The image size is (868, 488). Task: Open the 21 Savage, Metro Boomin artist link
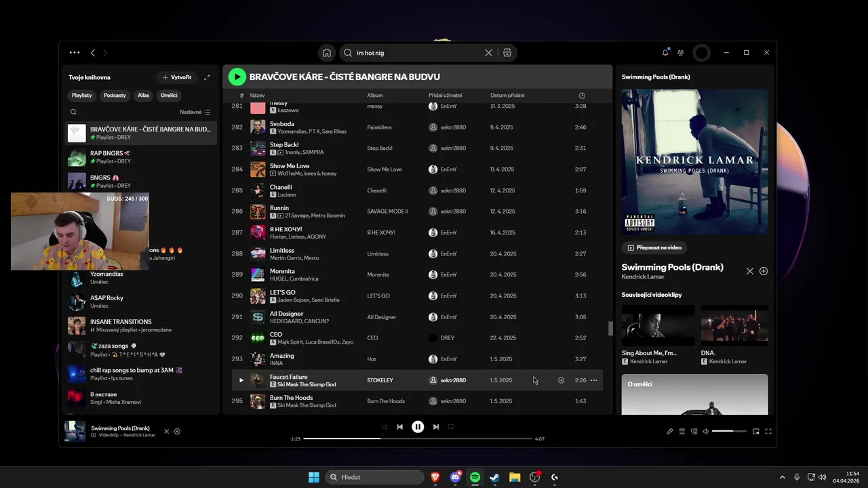pyautogui.click(x=315, y=216)
